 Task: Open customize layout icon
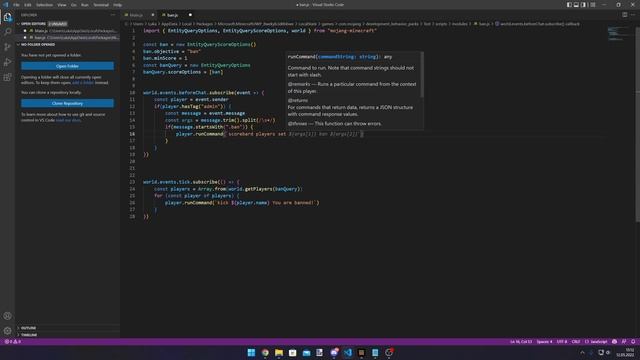[593, 5]
